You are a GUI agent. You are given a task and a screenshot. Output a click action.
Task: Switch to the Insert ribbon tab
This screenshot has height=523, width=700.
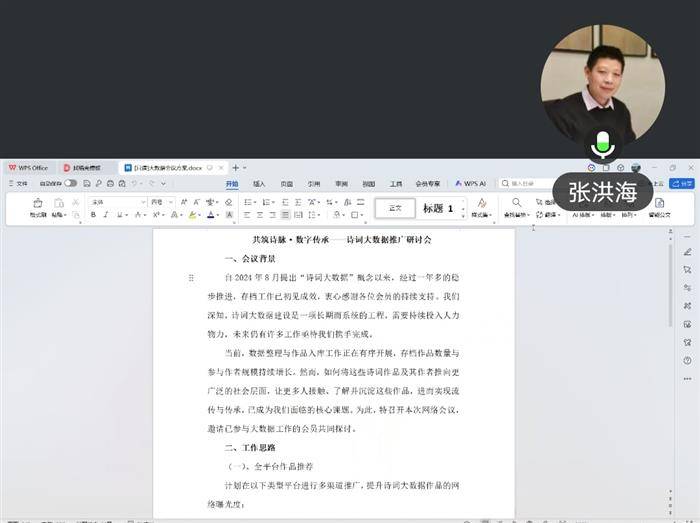[x=259, y=183]
